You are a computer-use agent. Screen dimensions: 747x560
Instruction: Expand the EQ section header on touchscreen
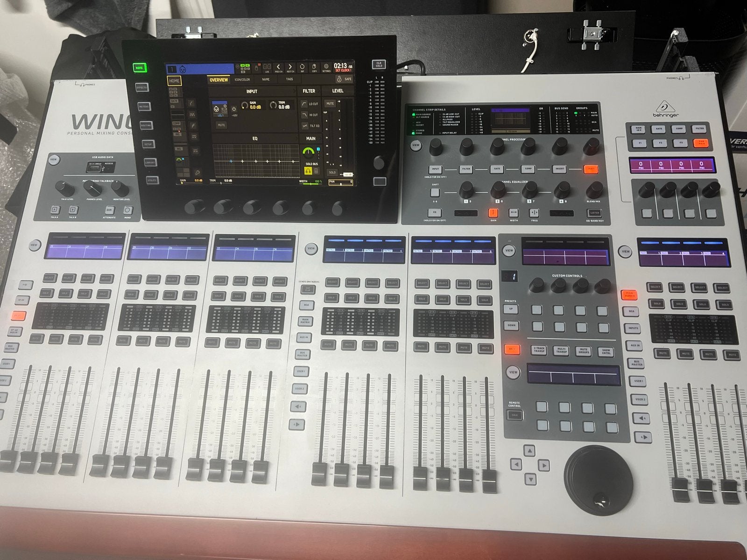coord(255,139)
